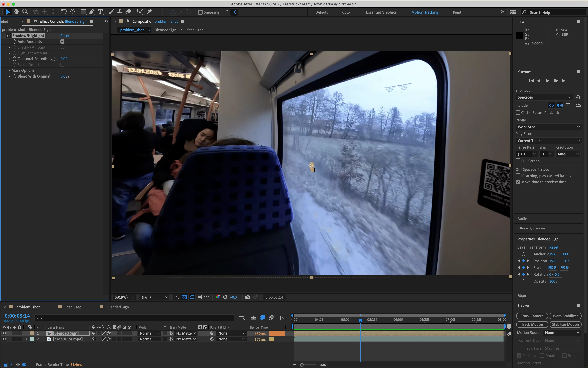588x368 pixels.
Task: Select the Horizontal Type tool
Action: click(100, 12)
